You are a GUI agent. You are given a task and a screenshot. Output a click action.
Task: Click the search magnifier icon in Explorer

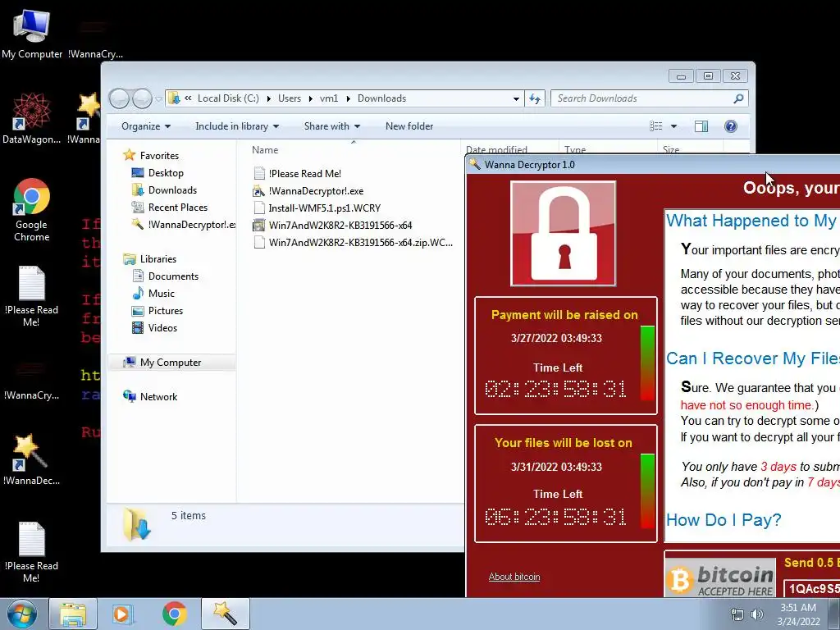(x=738, y=98)
